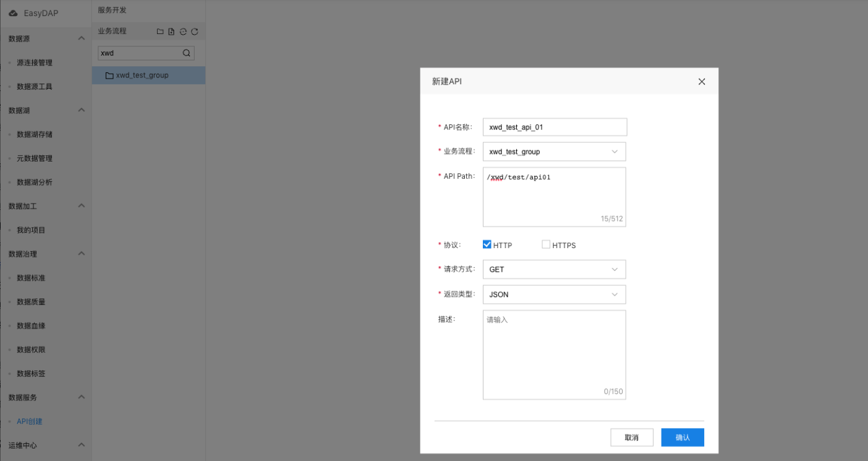Open the 请求方式 dropdown showing GET
The height and width of the screenshot is (461, 868).
(x=555, y=269)
